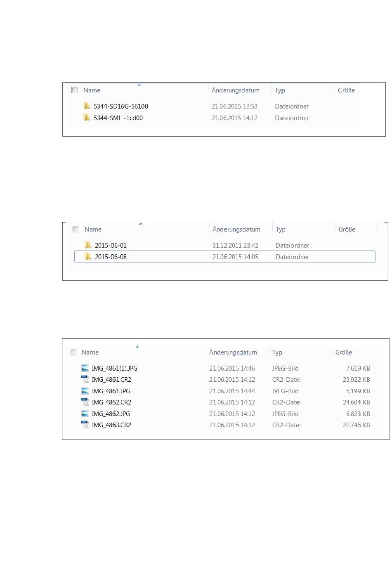Image resolution: width=392 pixels, height=565 pixels.
Task: Click the Größe column header in the 5344 folders list
Action: 346,90
